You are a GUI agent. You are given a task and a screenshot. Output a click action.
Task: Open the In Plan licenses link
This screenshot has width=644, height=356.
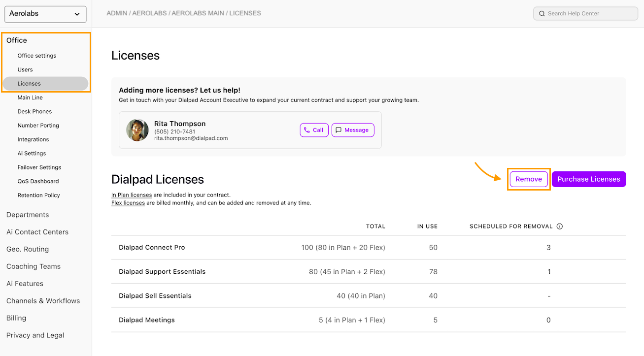click(x=132, y=195)
